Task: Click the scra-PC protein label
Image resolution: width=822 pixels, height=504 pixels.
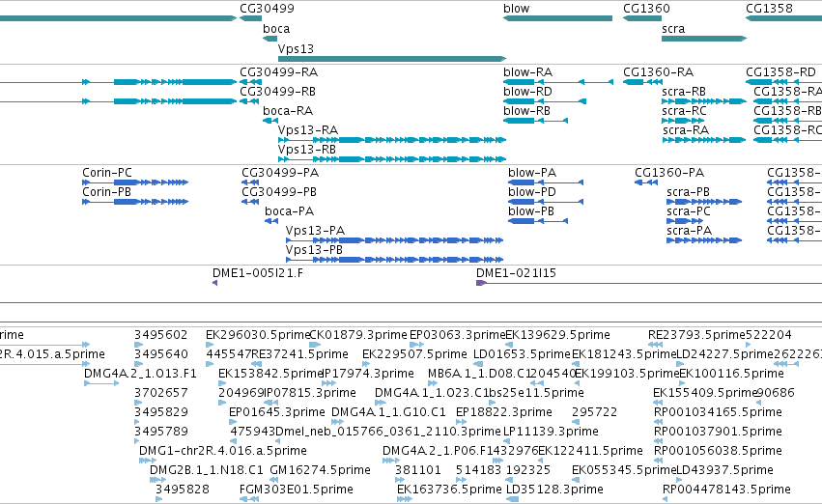Action: 689,211
